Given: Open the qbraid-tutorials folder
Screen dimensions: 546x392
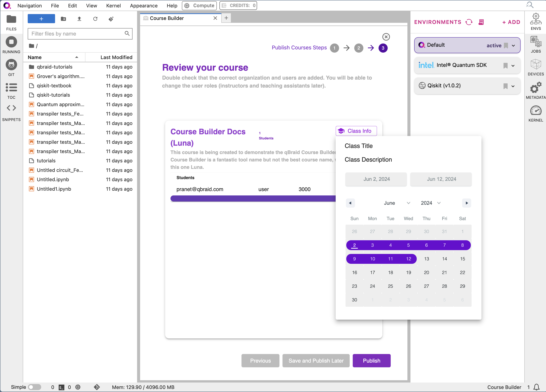Looking at the screenshot, I should 80,67.
